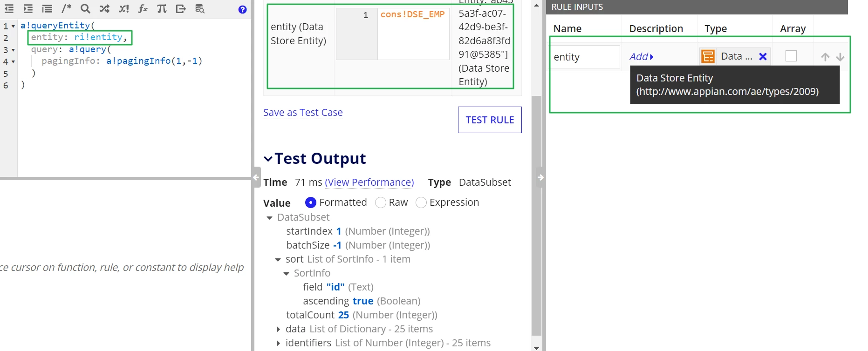This screenshot has width=868, height=351.
Task: Expand the data List of Dictionary node
Action: click(x=278, y=329)
